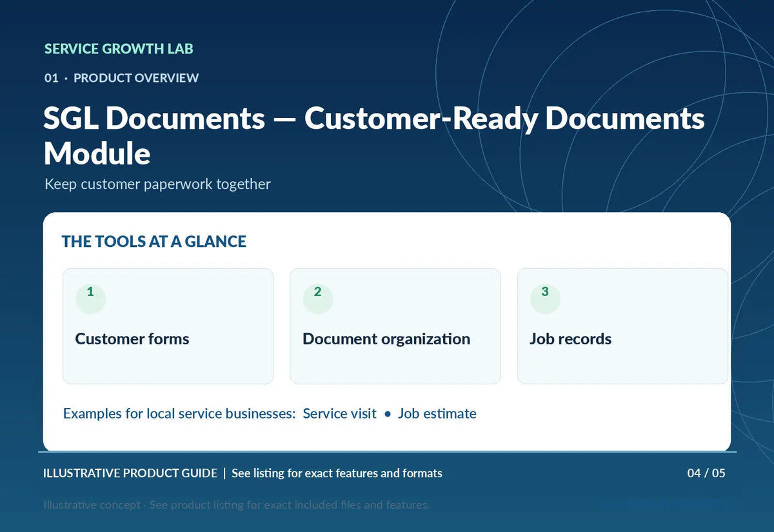Screen dimensions: 774x532
Task: Click the '01 · PRODUCT OVERVIEW' label
Action: (x=122, y=78)
